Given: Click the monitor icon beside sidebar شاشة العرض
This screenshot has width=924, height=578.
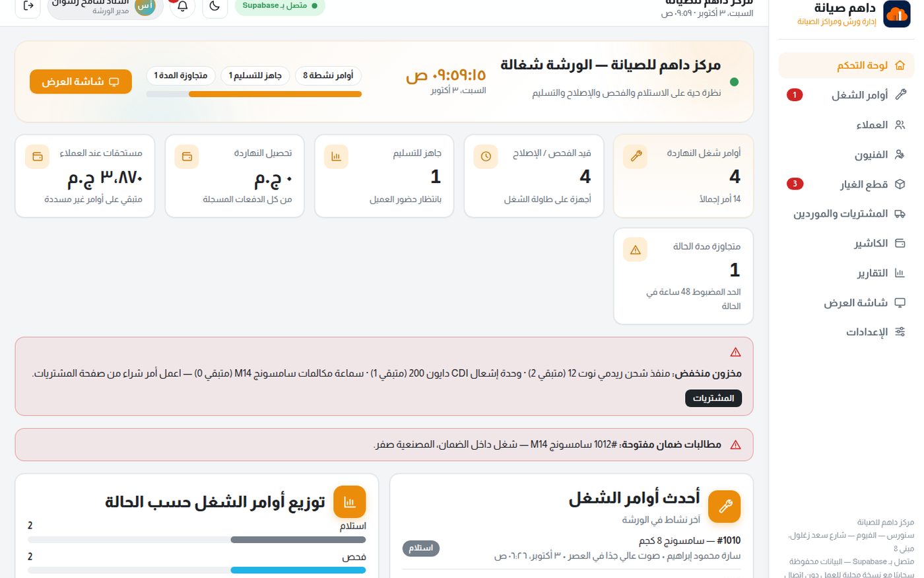Looking at the screenshot, I should point(900,303).
